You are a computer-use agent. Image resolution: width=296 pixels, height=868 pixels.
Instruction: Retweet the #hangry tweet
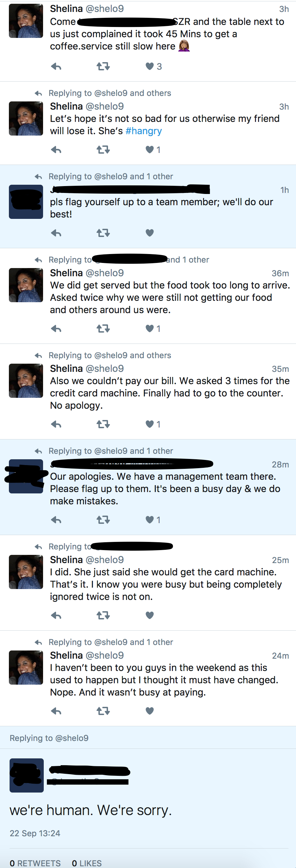[x=103, y=150]
